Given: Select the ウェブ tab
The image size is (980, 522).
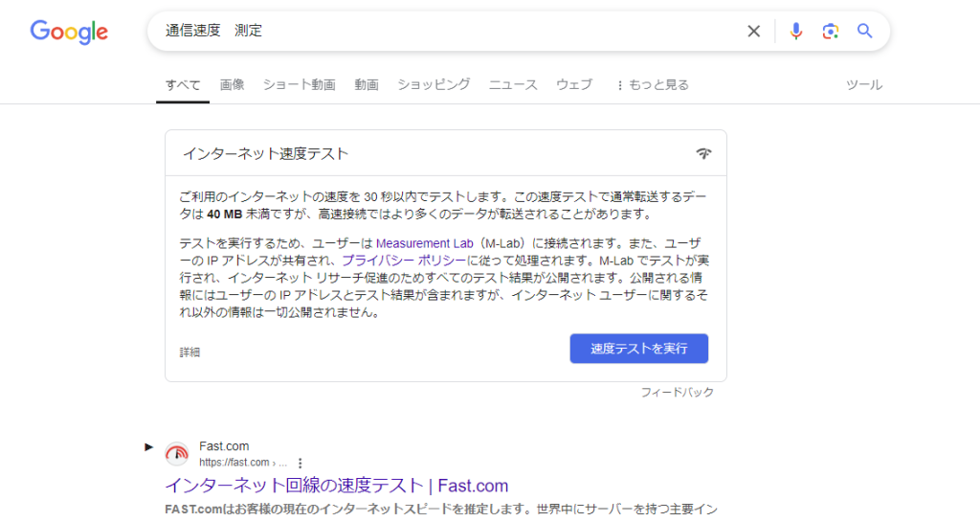Looking at the screenshot, I should [574, 84].
